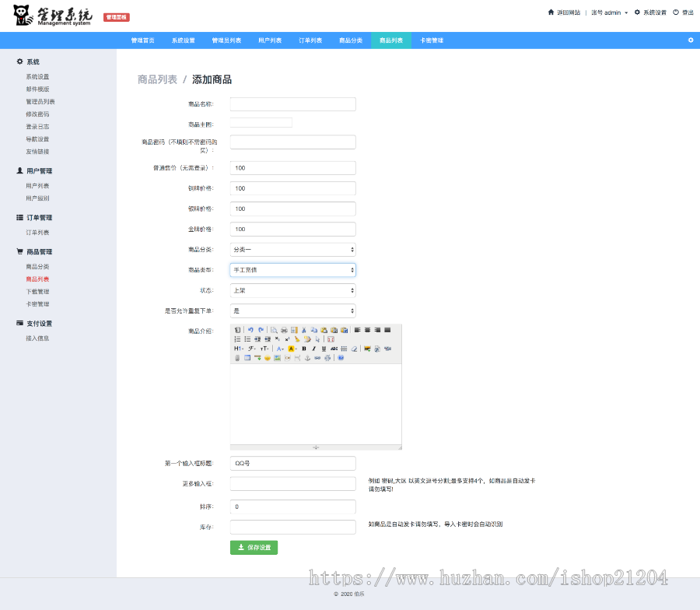Screen dimensions: 700x610
Task: Click gear icon at right of blue navbar
Action: coord(691,40)
